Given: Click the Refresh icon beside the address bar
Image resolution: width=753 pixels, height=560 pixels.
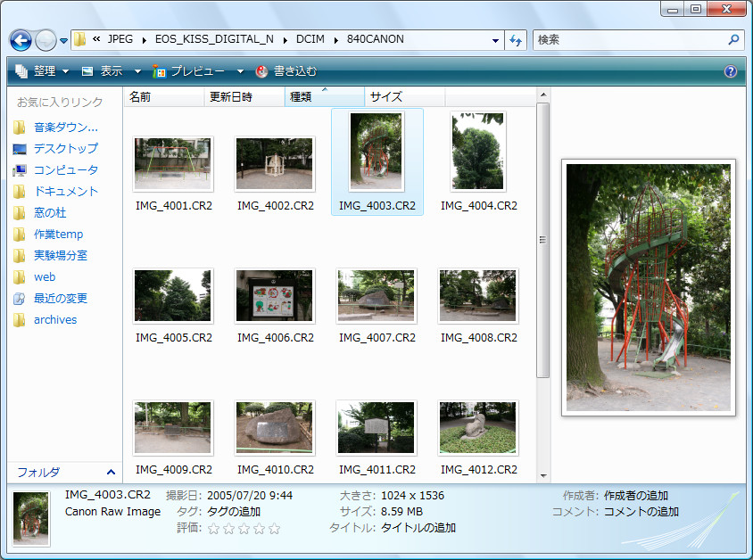Looking at the screenshot, I should [516, 40].
